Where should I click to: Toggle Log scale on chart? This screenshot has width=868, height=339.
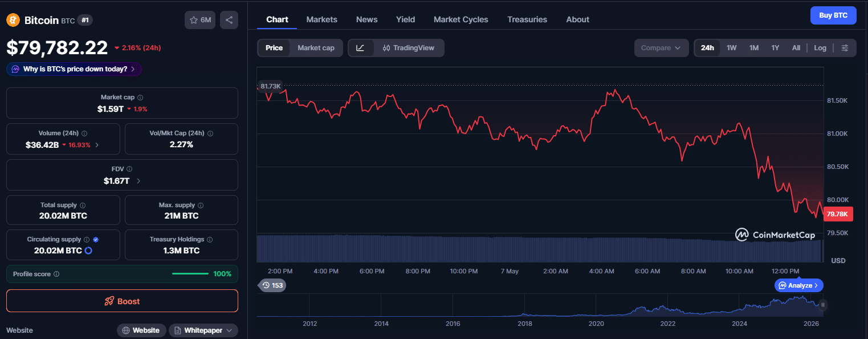[x=820, y=48]
